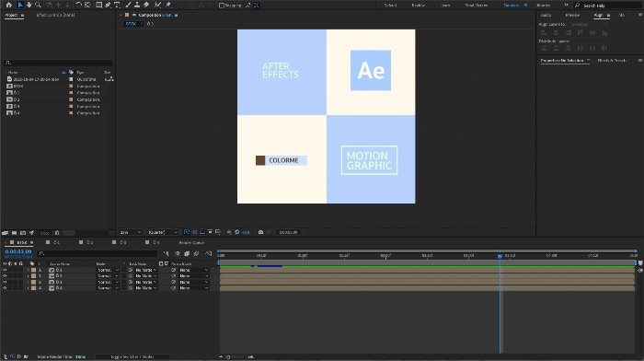Open the Graph Editor
Image resolution: width=644 pixels, height=361 pixels.
[208, 253]
